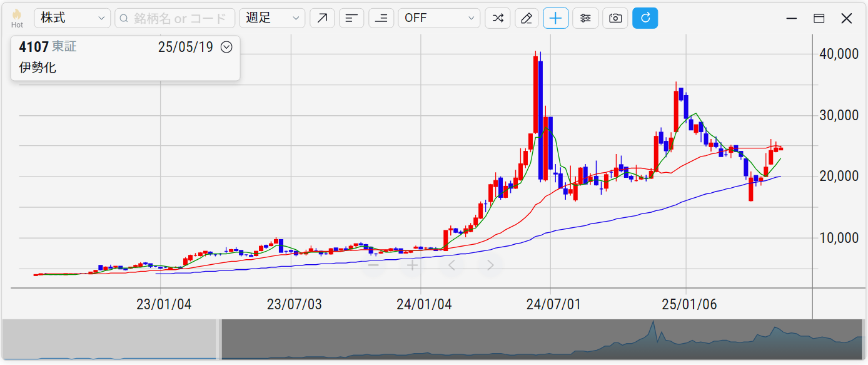Open the 株式 asset type dropdown
Viewport: 868px width, 365px height.
click(72, 18)
